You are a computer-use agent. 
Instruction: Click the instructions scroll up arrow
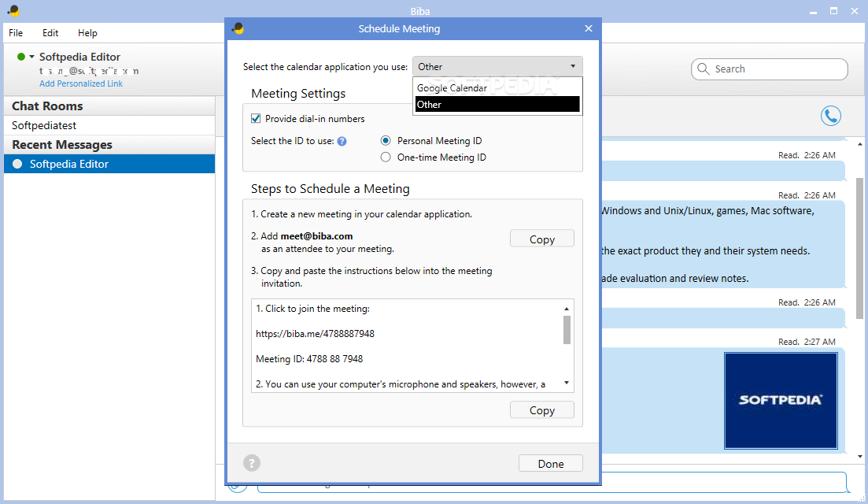567,309
